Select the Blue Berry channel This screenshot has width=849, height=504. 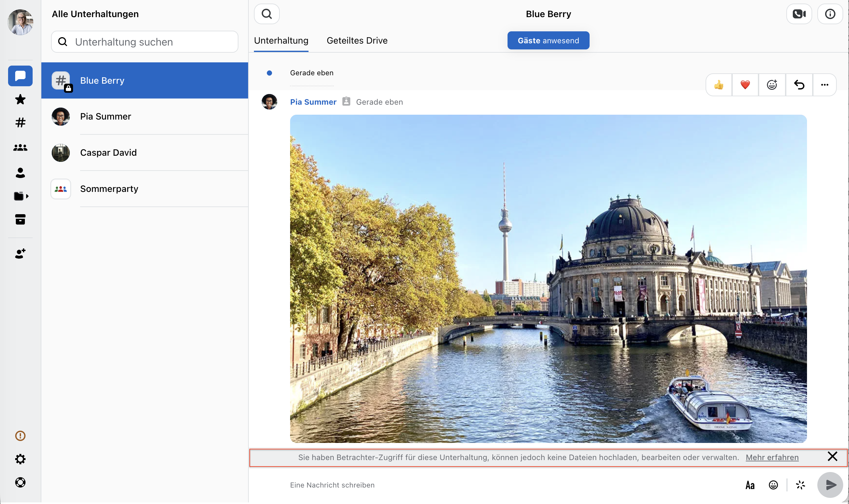point(145,80)
